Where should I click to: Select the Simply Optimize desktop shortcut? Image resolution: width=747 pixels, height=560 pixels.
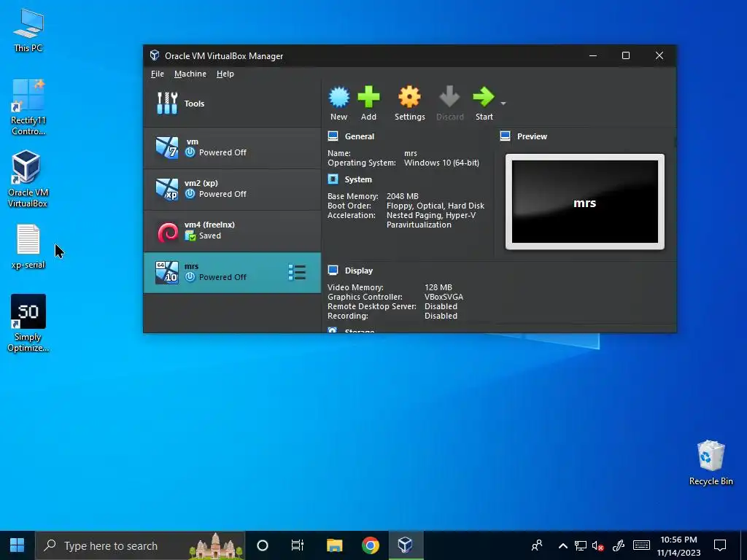pyautogui.click(x=28, y=324)
